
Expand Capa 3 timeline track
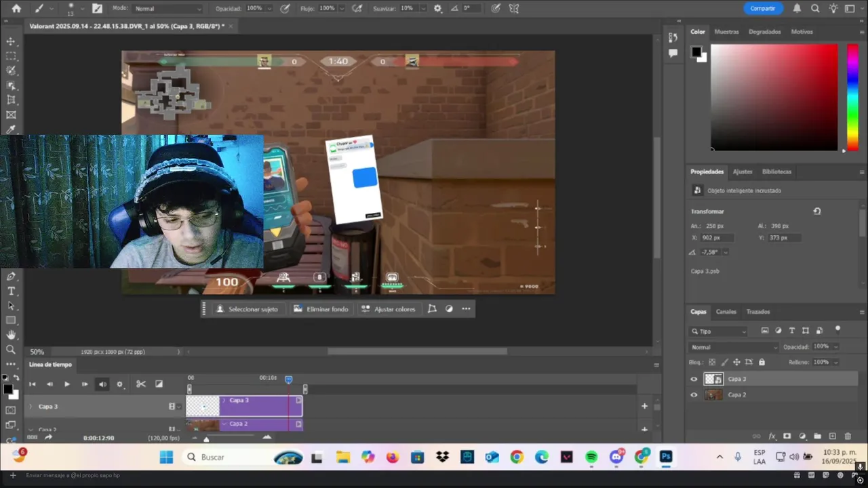click(30, 407)
